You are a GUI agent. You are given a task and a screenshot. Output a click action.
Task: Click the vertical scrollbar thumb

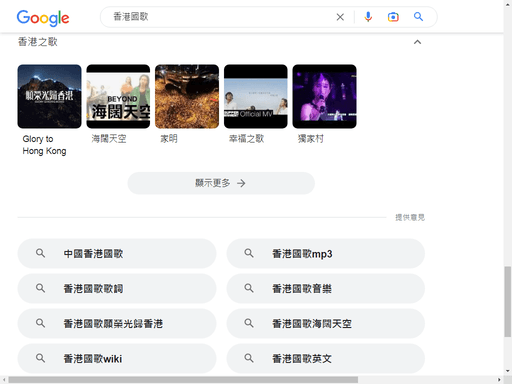pyautogui.click(x=507, y=302)
